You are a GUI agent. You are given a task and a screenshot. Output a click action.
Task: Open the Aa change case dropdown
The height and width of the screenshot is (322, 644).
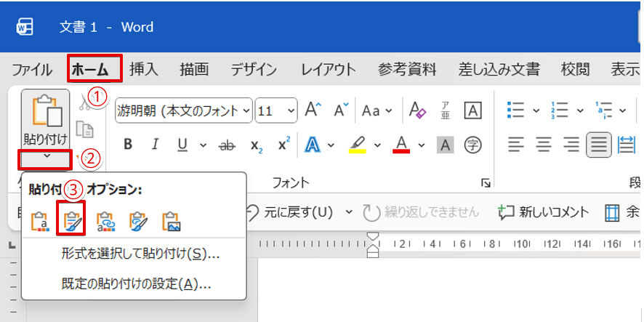(377, 110)
